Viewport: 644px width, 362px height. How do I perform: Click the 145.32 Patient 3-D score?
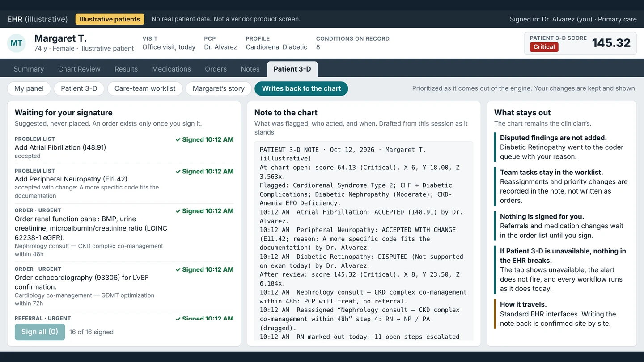pos(611,43)
